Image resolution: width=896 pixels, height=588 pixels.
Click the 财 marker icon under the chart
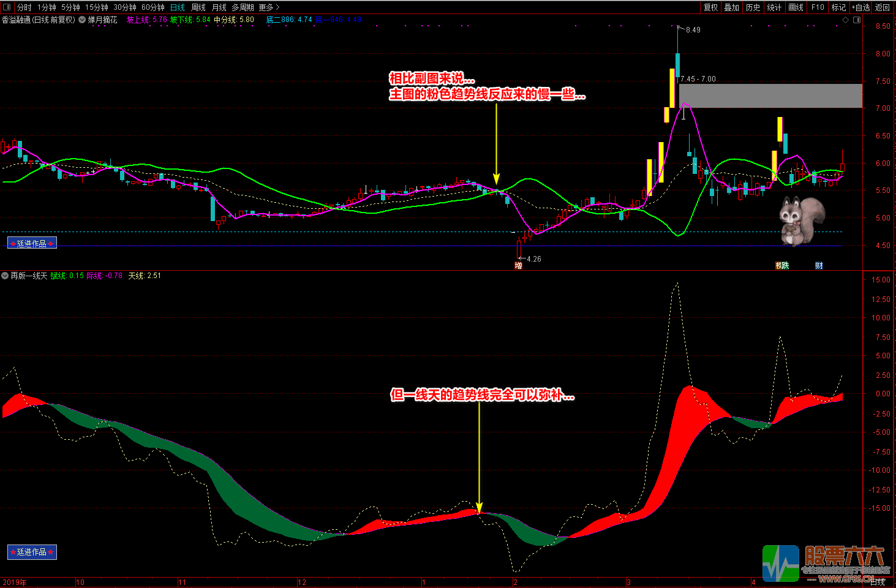click(x=819, y=266)
